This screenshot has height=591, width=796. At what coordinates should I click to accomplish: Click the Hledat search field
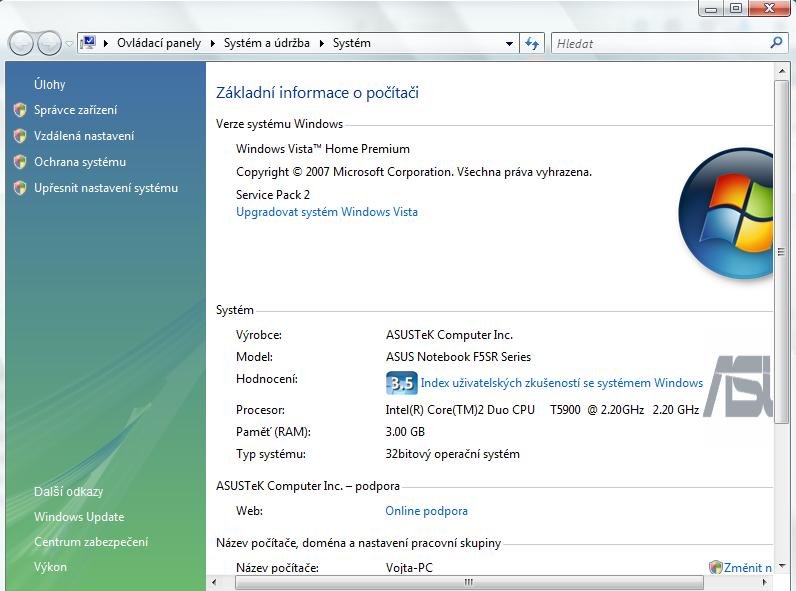point(660,44)
